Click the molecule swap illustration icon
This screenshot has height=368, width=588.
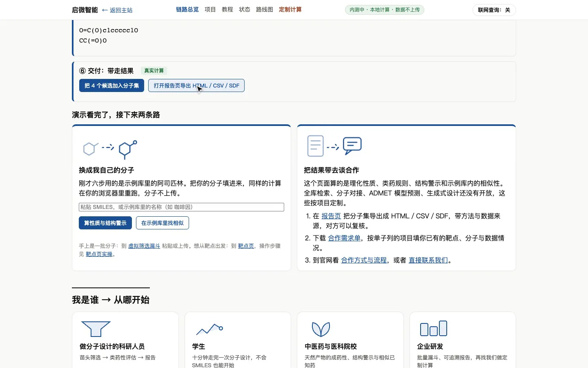click(110, 150)
